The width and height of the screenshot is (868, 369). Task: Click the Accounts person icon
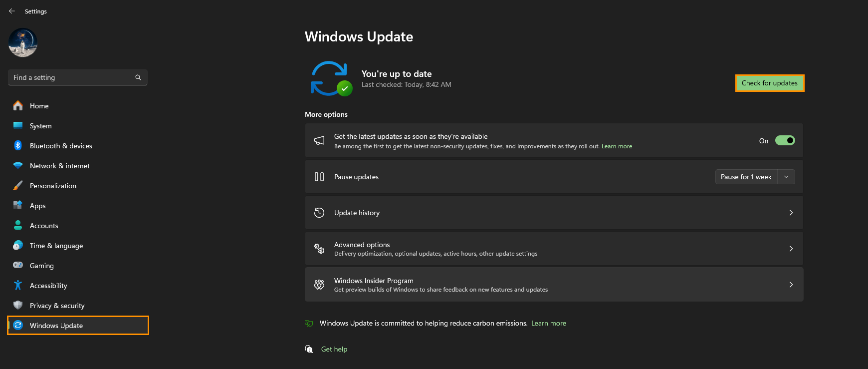point(18,225)
